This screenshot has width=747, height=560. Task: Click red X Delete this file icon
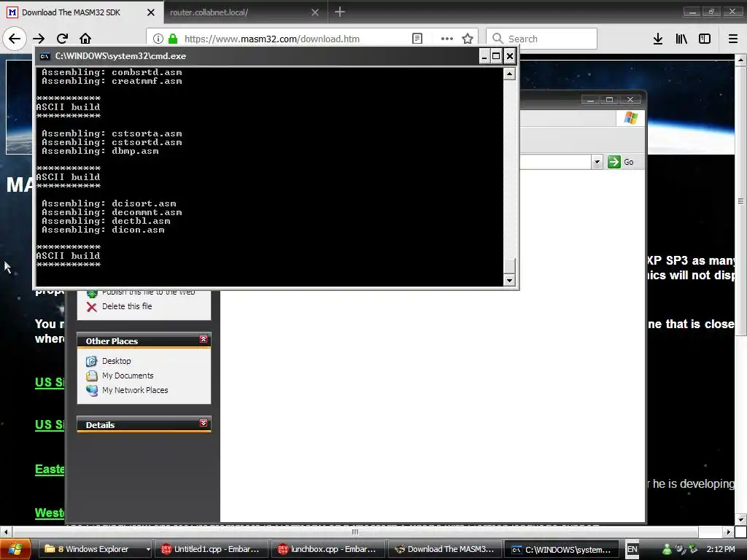pos(92,307)
